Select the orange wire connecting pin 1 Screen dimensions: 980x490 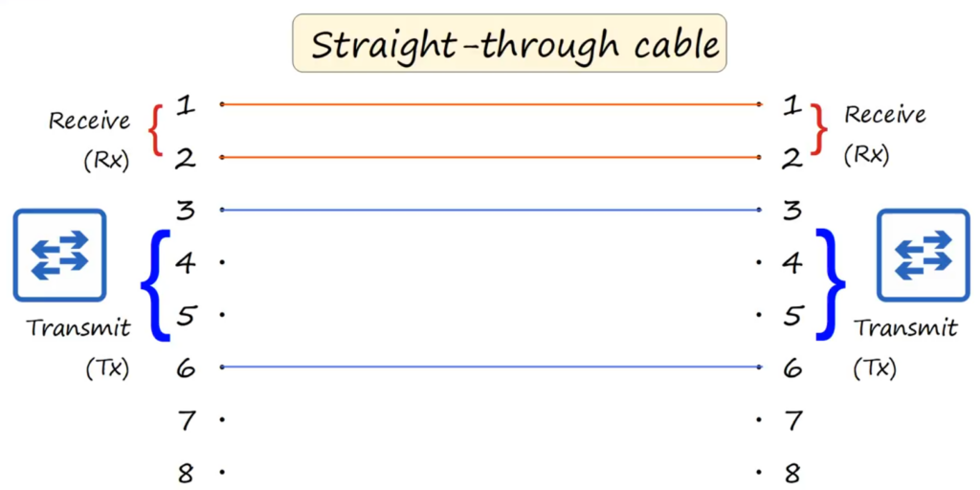click(491, 104)
